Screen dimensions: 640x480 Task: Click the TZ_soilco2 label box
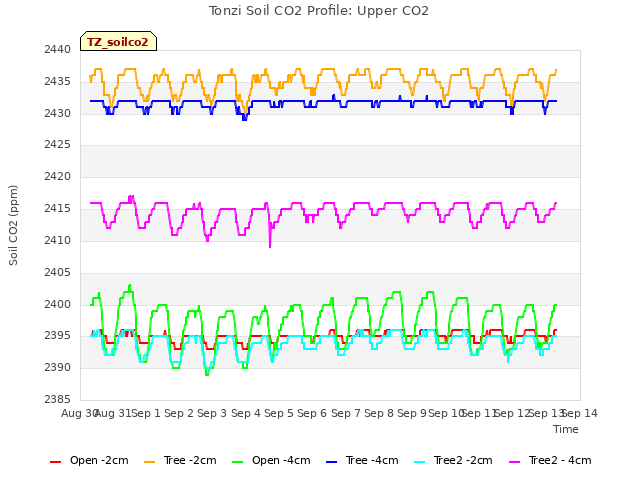point(118,41)
